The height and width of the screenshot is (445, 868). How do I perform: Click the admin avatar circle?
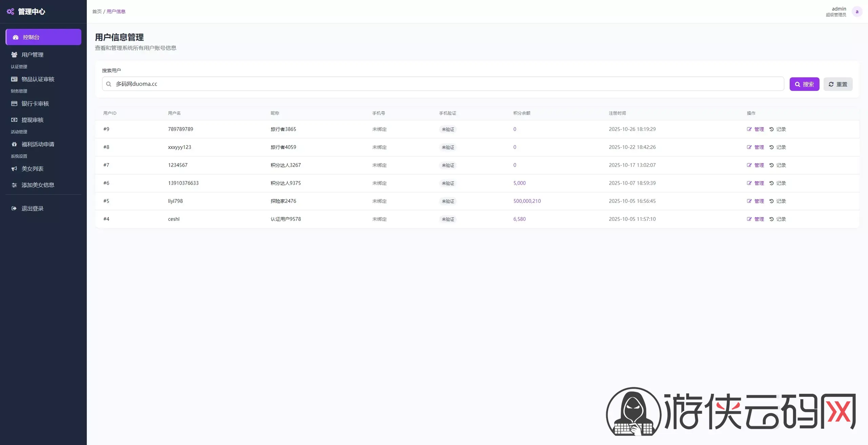(857, 12)
